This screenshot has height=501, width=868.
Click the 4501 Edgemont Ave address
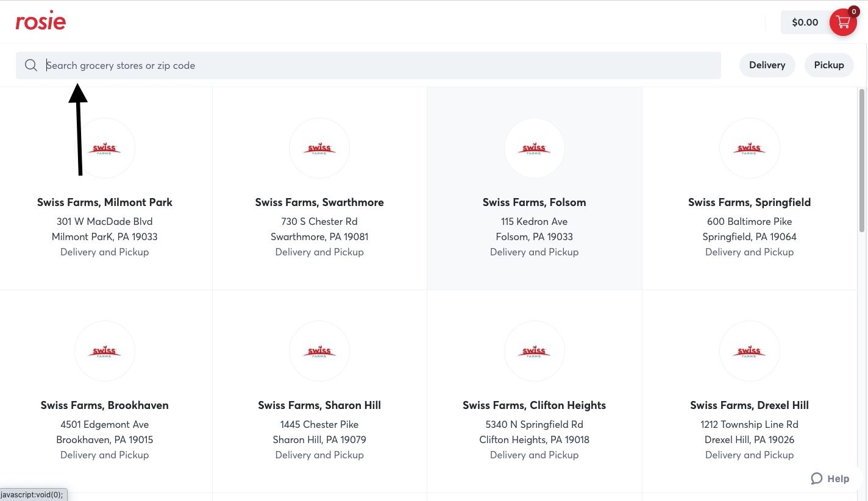105,424
